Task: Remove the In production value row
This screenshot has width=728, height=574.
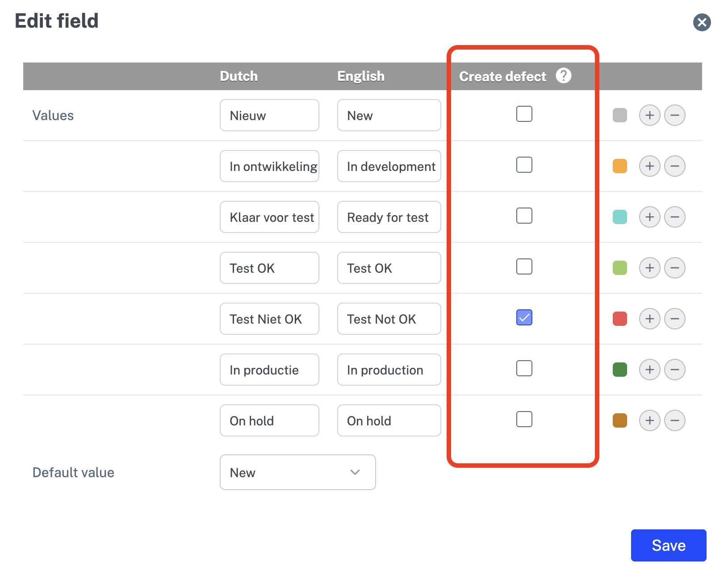Action: tap(674, 370)
